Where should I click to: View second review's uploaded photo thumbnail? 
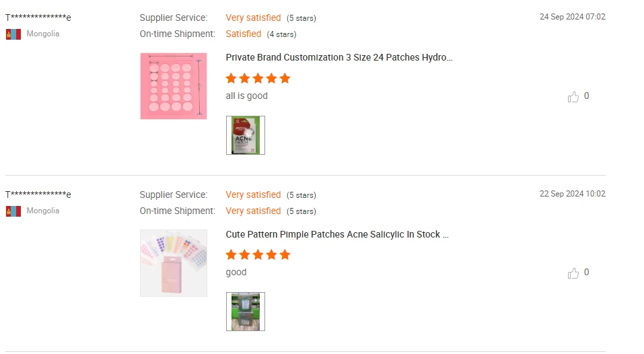[x=246, y=312]
